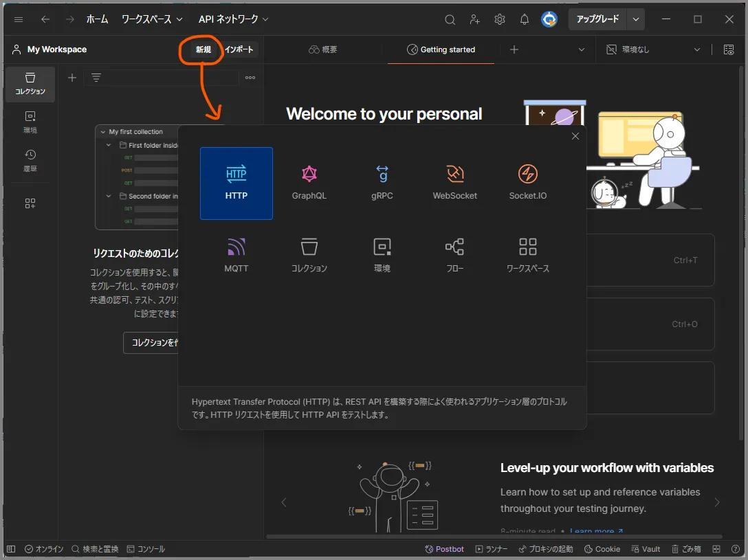Open ごみ箱 in status bar
This screenshot has height=560, width=748.
click(x=686, y=549)
